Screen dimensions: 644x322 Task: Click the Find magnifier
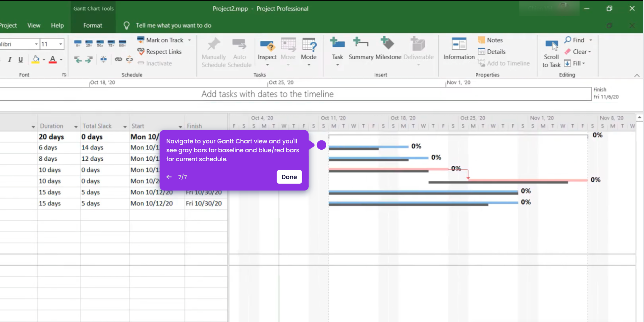[568, 40]
